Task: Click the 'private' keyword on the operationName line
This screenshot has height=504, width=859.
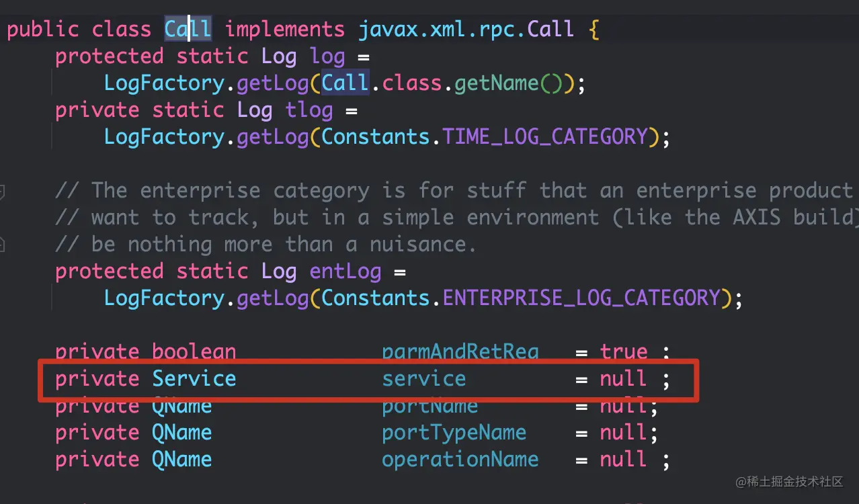Action: [97, 460]
